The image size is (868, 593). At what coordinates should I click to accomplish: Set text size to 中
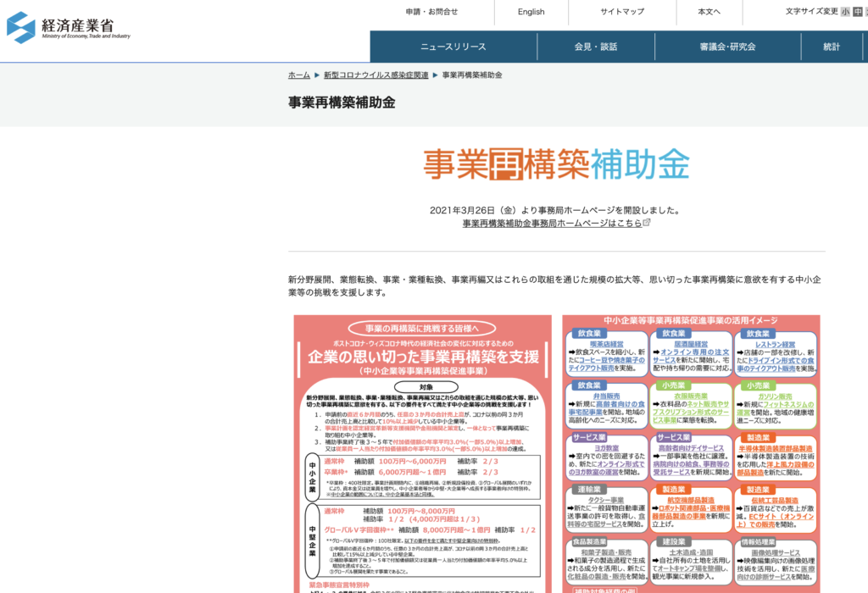[858, 12]
